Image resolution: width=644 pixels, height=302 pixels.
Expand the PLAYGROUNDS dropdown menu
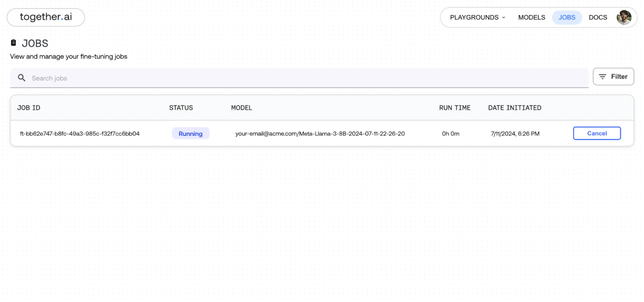(476, 17)
